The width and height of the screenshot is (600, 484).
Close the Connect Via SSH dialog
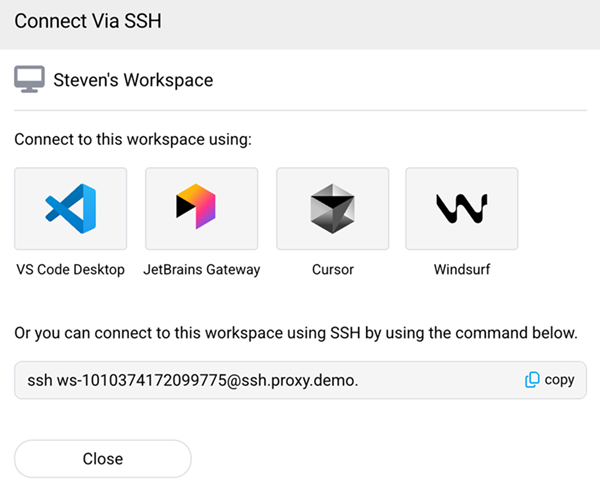(x=102, y=459)
